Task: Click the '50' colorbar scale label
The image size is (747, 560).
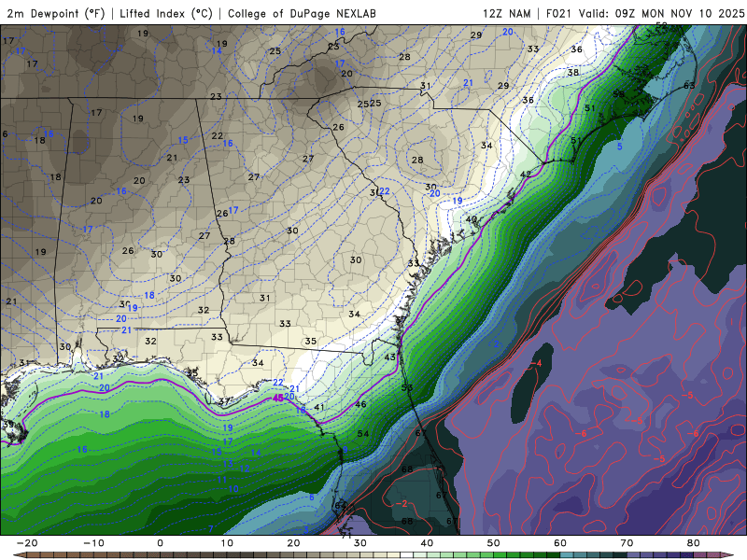Action: click(x=494, y=543)
